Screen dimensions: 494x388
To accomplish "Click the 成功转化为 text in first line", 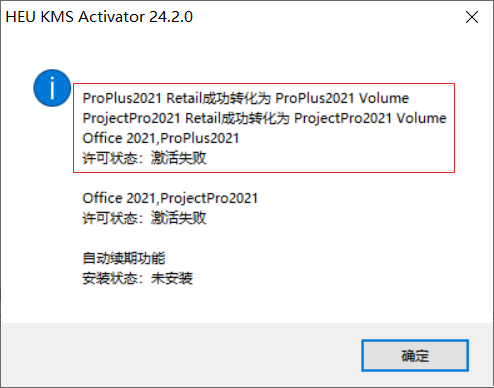I will coord(237,98).
